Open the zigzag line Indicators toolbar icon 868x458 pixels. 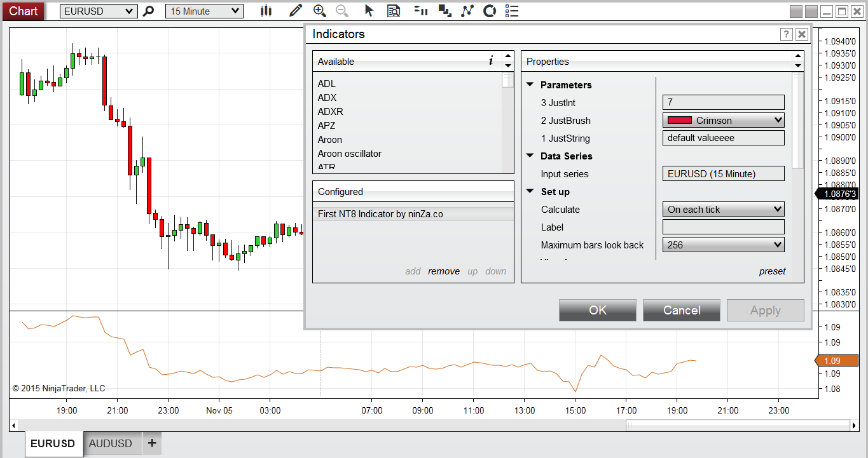pyautogui.click(x=467, y=11)
